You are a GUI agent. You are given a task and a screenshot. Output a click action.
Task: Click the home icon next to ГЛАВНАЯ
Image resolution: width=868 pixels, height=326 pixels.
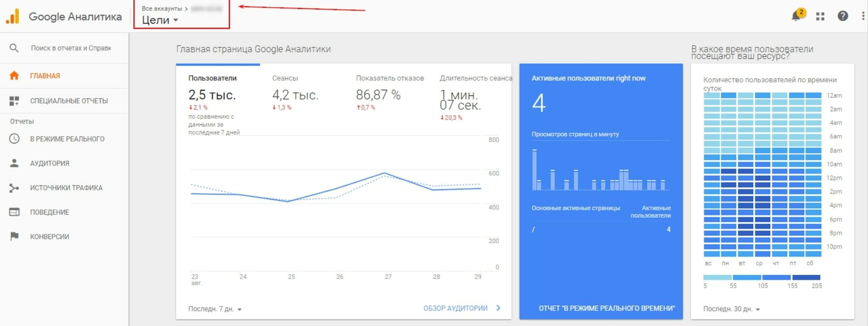click(x=14, y=76)
